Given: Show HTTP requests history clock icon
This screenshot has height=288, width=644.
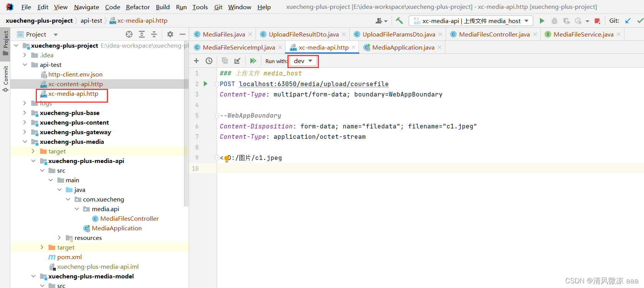Looking at the screenshot, I should tap(209, 61).
